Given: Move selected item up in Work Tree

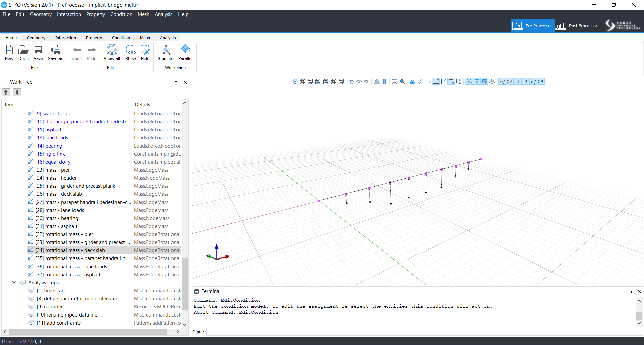Looking at the screenshot, I should click(6, 92).
